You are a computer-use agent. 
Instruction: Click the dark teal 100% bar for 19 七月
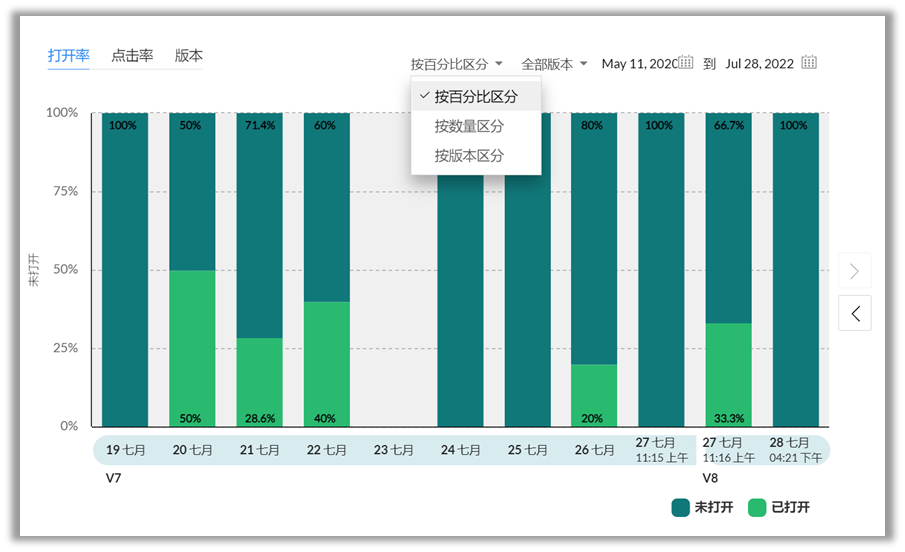[x=125, y=270]
